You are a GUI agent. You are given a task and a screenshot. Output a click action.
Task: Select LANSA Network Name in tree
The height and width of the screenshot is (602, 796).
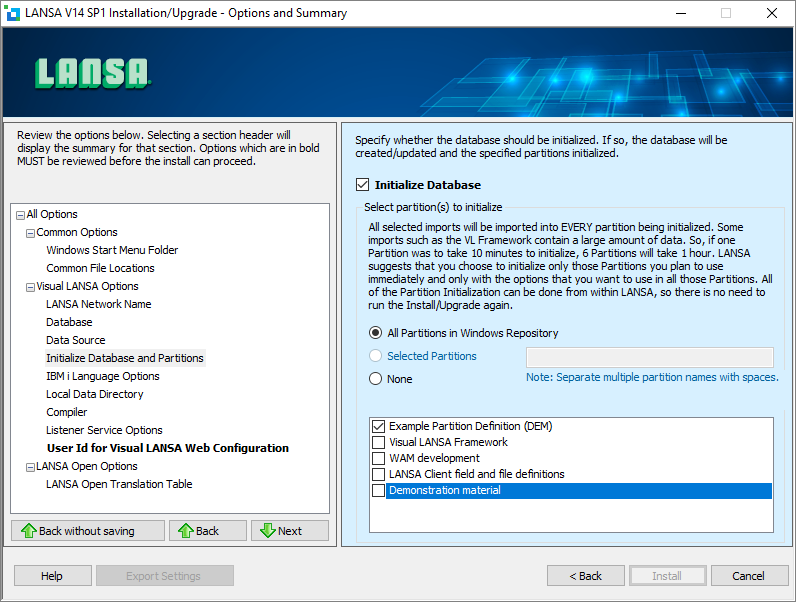98,304
